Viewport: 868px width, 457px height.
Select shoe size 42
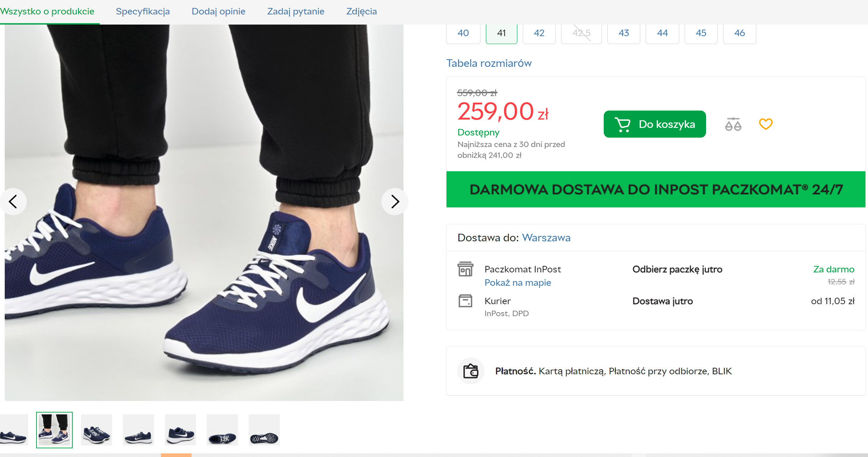539,33
